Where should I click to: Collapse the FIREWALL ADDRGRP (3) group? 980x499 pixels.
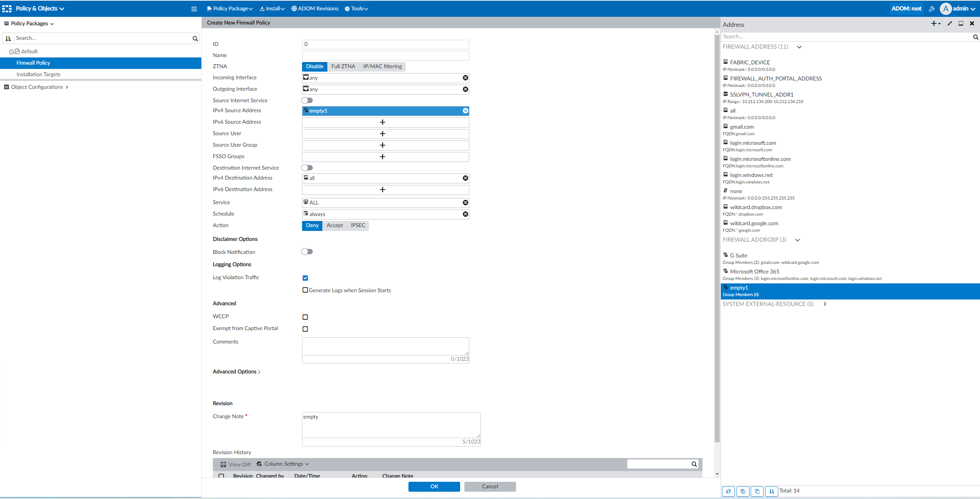pyautogui.click(x=797, y=240)
